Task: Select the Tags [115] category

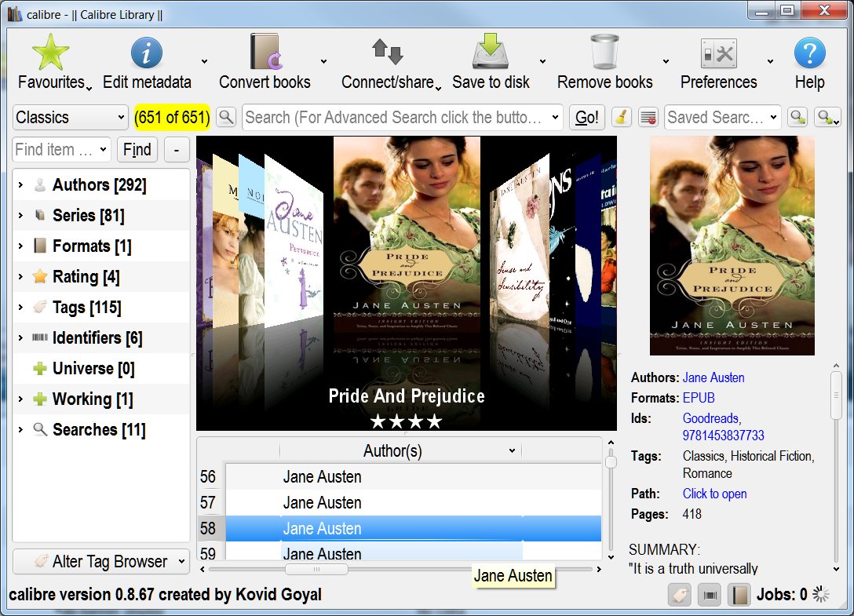Action: [86, 308]
